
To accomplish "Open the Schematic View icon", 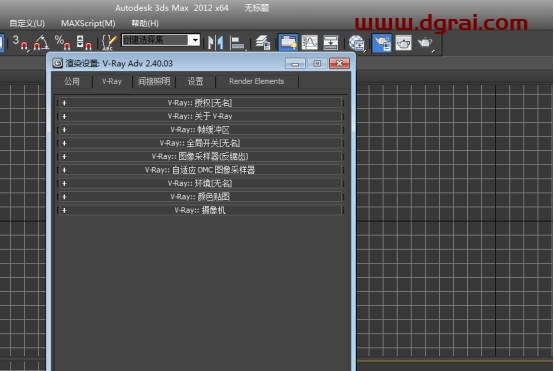I will pos(331,42).
